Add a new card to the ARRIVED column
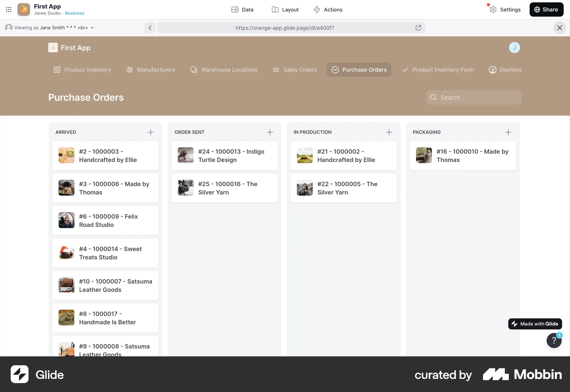Screen dimensions: 570x392 151,132
